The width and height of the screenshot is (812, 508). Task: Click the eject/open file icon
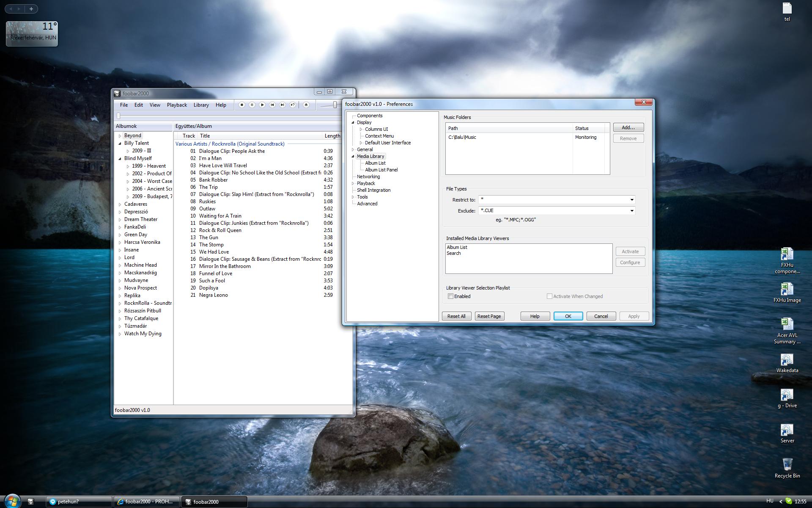pos(306,105)
